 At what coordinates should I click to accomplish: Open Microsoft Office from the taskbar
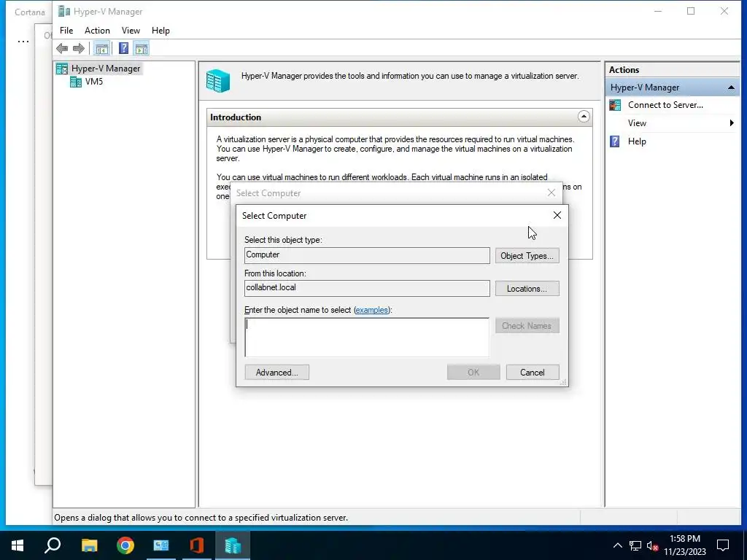197,545
